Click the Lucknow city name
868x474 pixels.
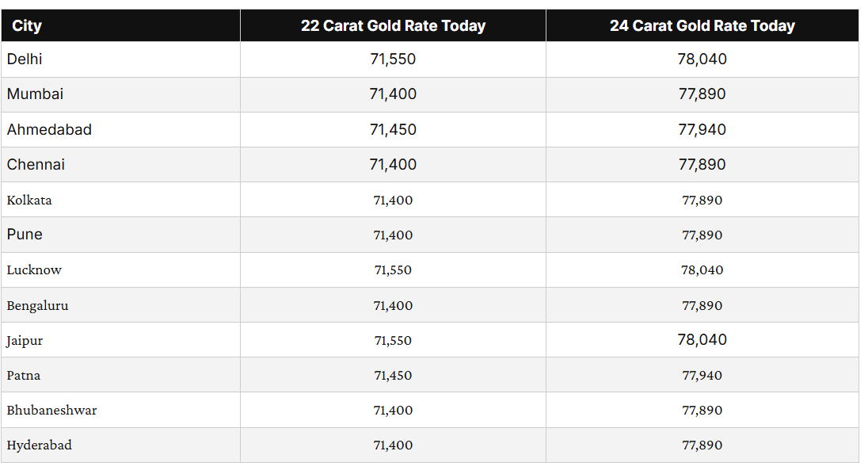coord(34,270)
